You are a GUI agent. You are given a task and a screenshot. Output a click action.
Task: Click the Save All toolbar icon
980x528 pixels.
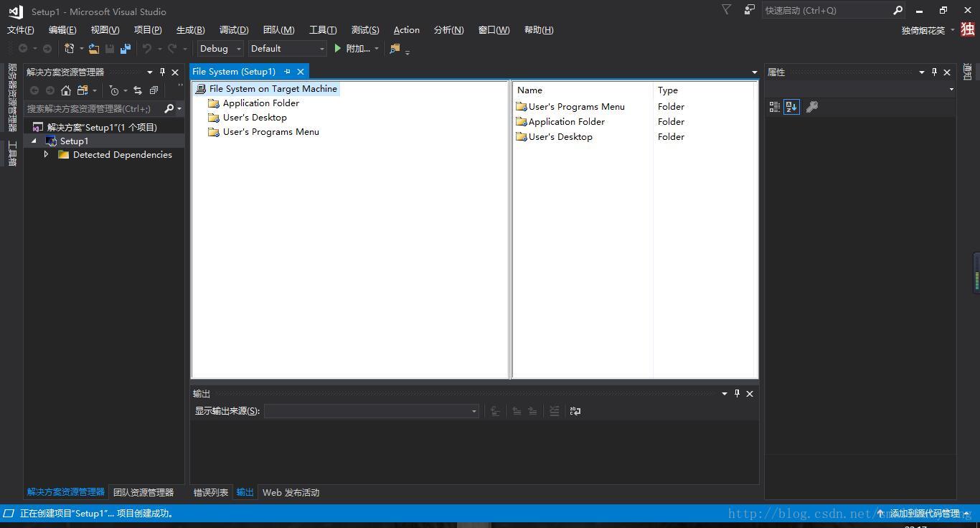pos(126,49)
